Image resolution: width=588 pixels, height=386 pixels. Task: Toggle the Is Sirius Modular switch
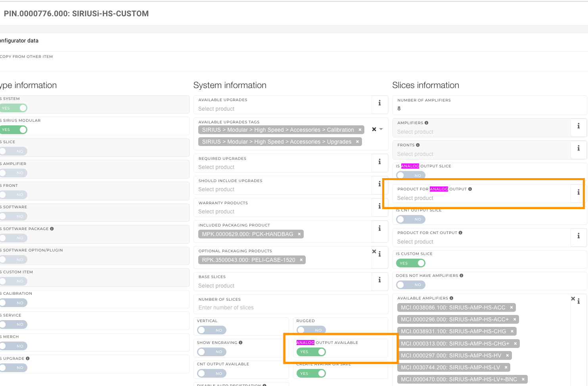(13, 130)
